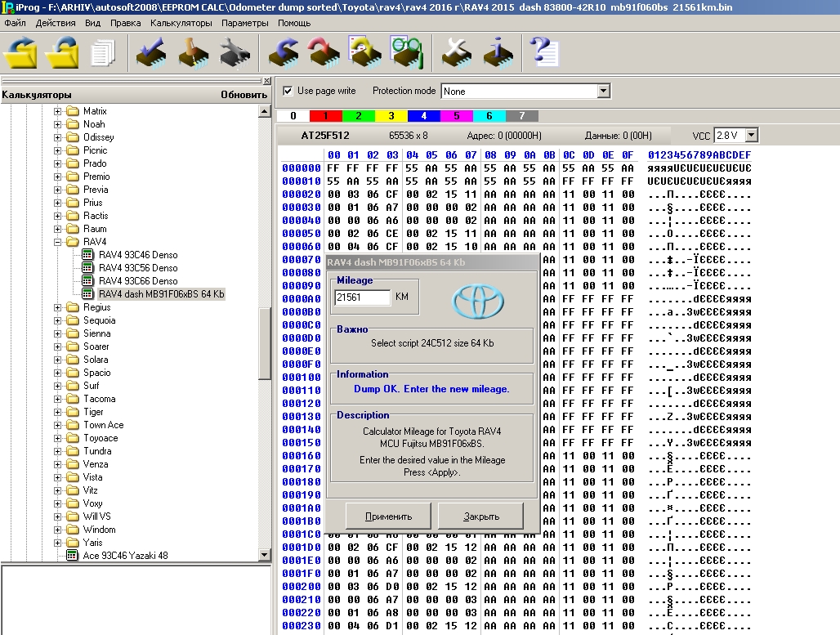Viewport: 840px width, 635px height.
Task: Select RAV4 93C56 Denso calculator
Action: pyautogui.click(x=137, y=268)
